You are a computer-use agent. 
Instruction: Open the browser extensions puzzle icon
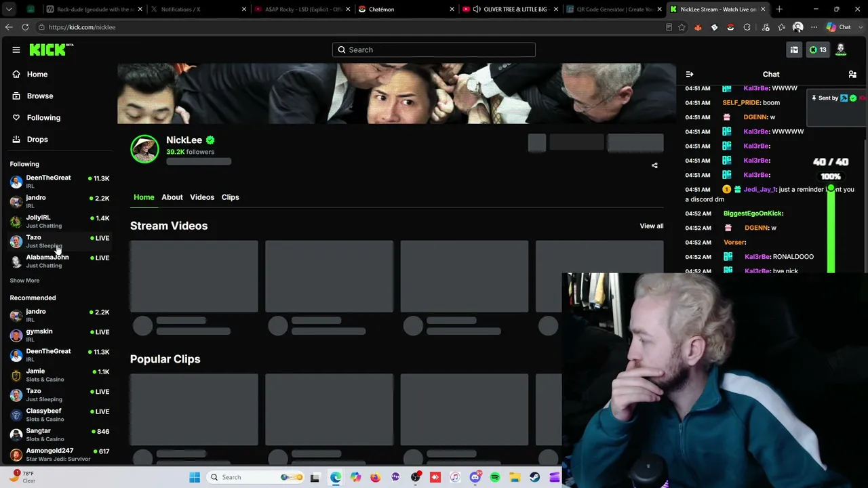(x=747, y=27)
